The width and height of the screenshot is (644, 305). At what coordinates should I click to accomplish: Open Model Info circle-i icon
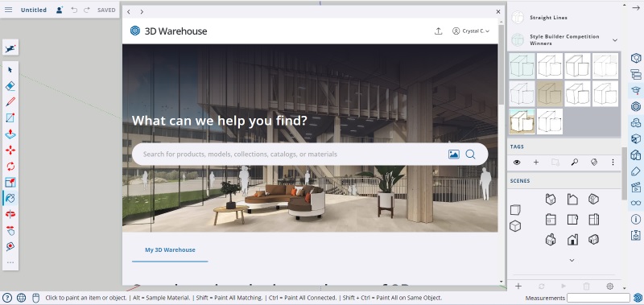[x=636, y=219]
